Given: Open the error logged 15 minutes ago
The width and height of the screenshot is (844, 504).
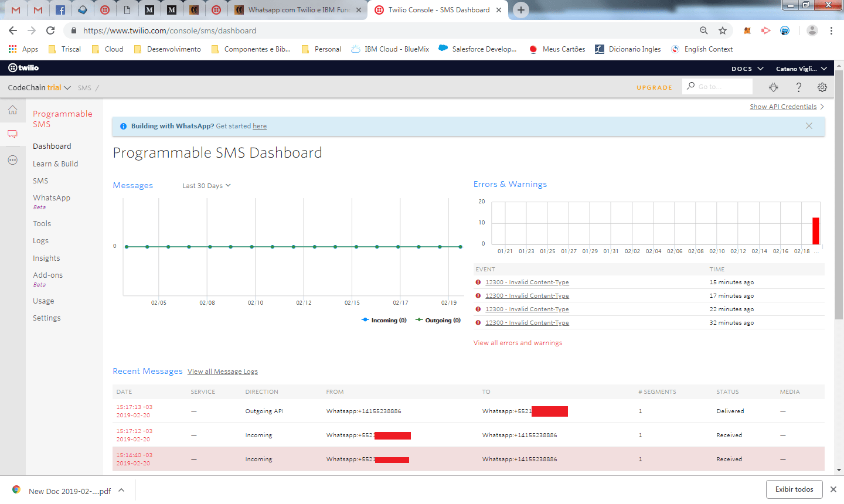Looking at the screenshot, I should click(527, 282).
